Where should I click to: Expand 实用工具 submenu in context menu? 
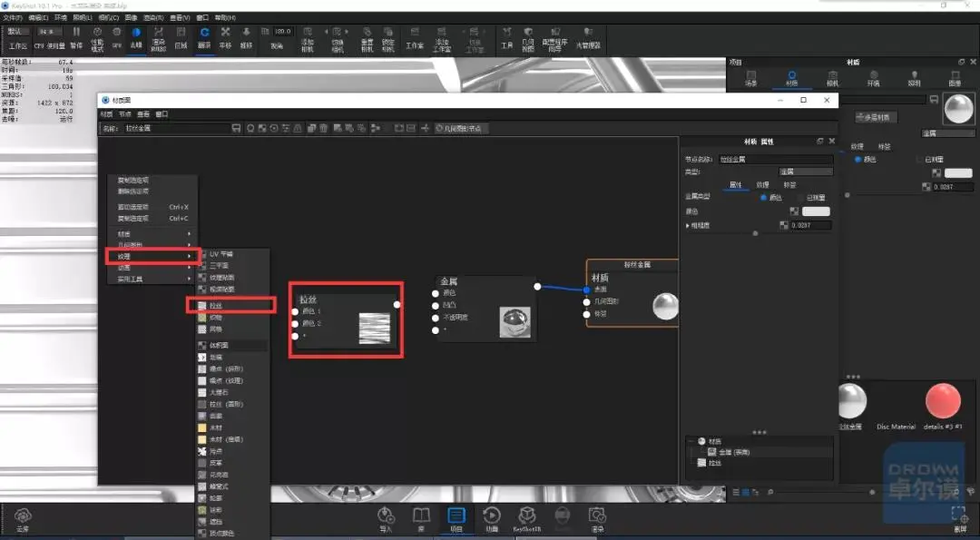coord(153,279)
